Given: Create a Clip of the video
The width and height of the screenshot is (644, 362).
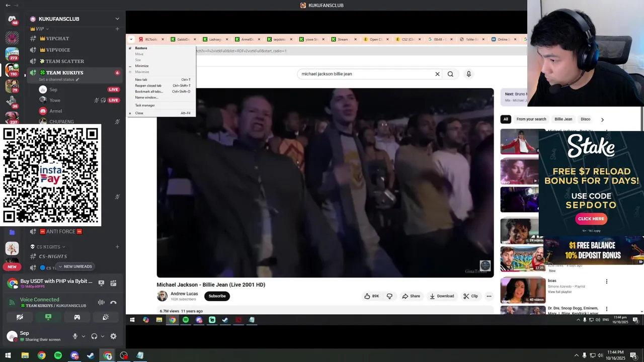Looking at the screenshot, I should coord(471,296).
